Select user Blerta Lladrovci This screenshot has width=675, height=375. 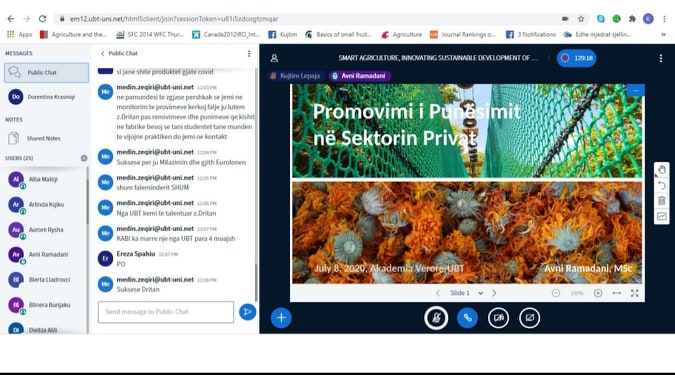tap(43, 280)
